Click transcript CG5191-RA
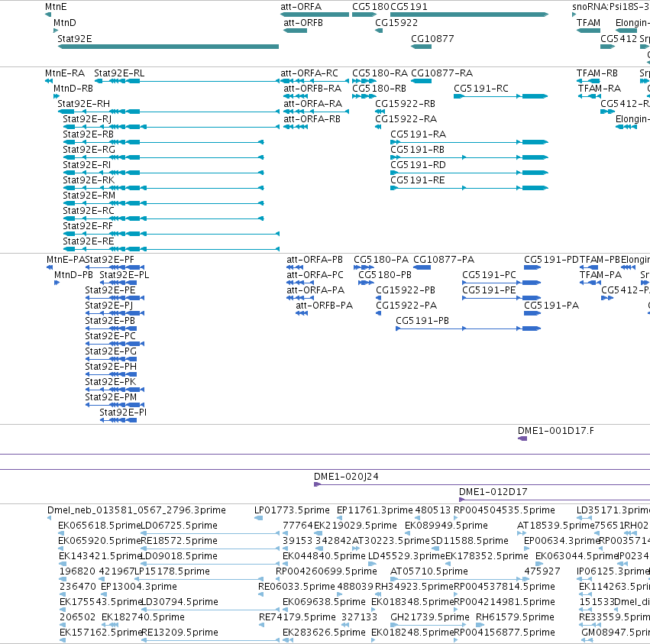Image resolution: width=650 pixels, height=644 pixels. pyautogui.click(x=469, y=142)
